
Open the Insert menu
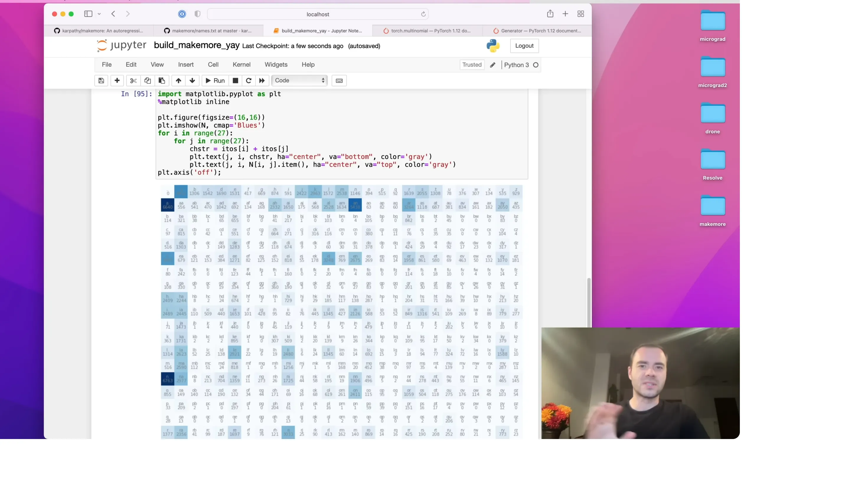[x=186, y=65]
